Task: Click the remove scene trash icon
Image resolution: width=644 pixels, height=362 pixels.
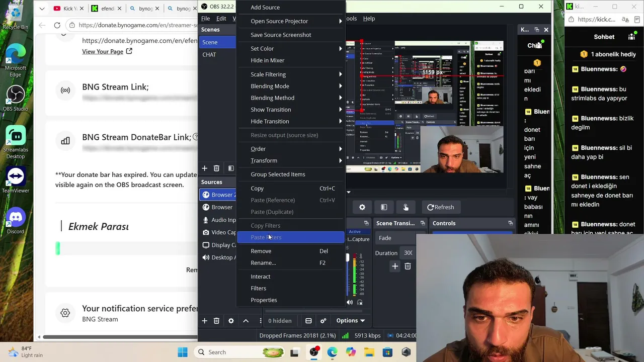Action: point(216,168)
